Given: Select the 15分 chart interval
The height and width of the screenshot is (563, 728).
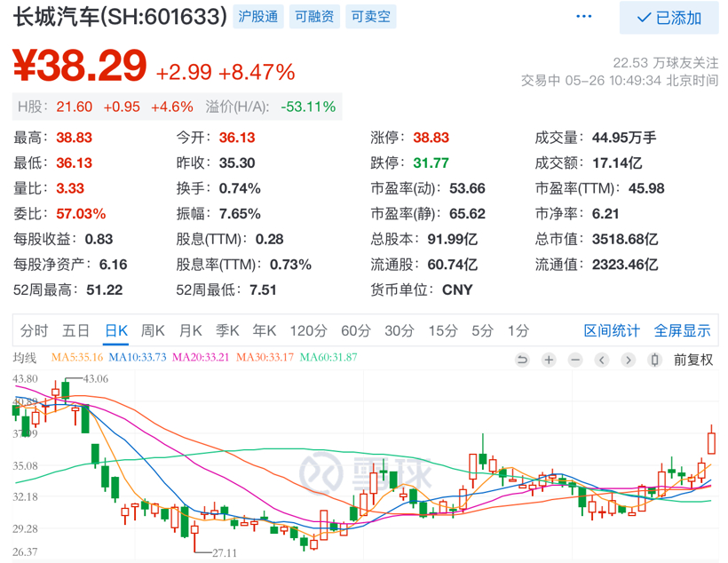Looking at the screenshot, I should tap(443, 330).
